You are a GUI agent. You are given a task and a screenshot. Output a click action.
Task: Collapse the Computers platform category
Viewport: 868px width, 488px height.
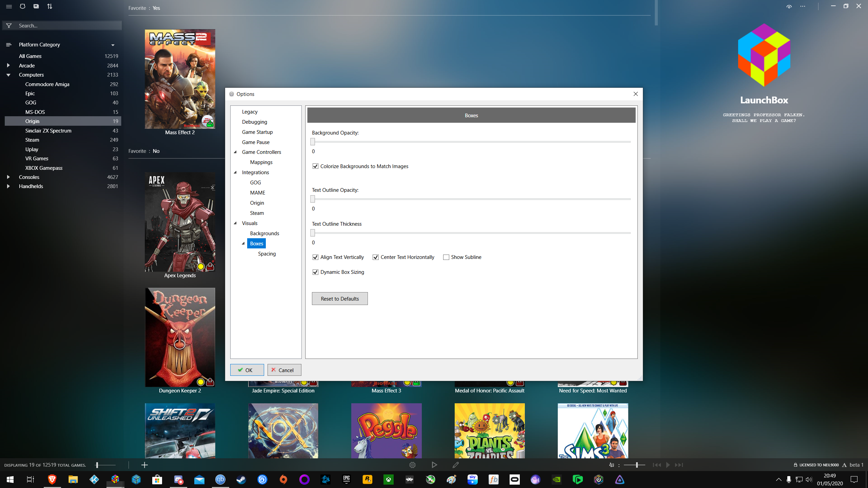[8, 75]
